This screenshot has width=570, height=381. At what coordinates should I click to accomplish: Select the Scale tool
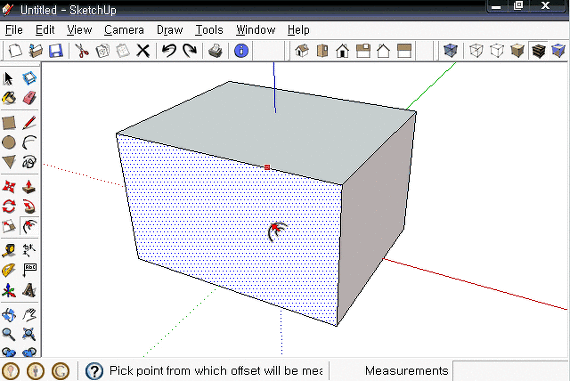pos(9,226)
